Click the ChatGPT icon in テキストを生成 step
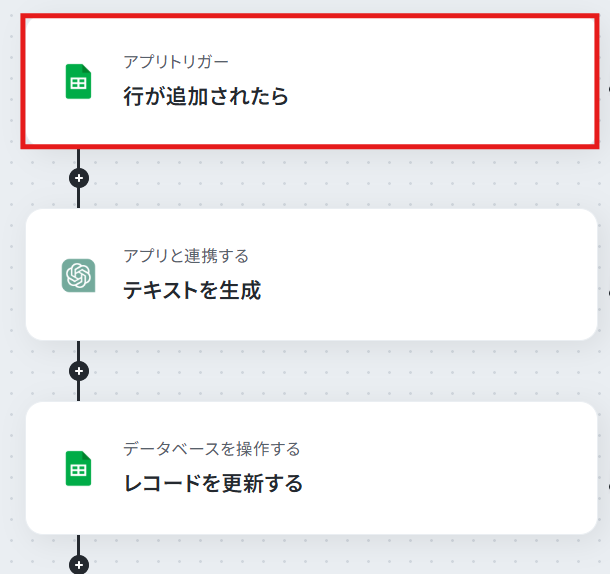 [78, 276]
